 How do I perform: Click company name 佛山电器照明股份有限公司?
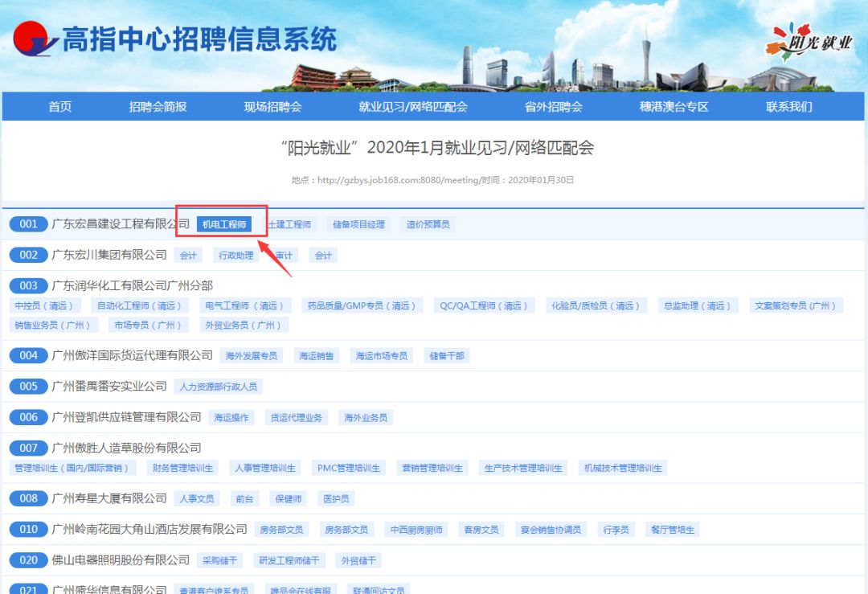[x=121, y=560]
